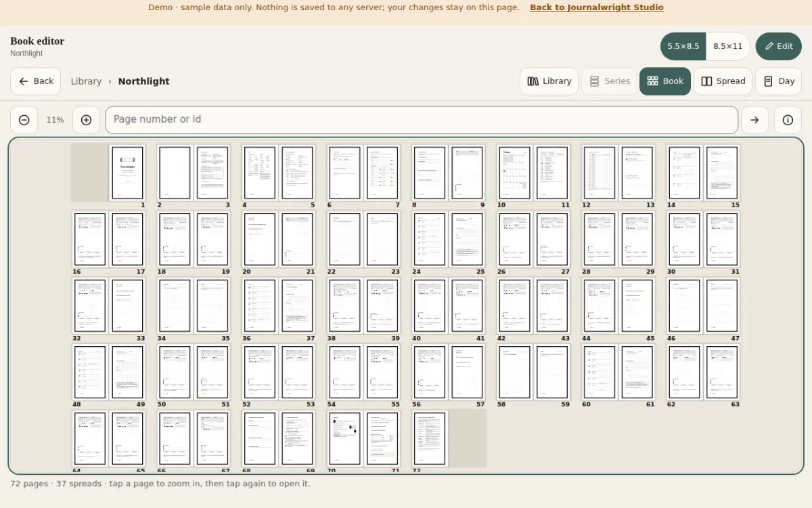Select the 5.5×8.5 page size

[x=683, y=46]
